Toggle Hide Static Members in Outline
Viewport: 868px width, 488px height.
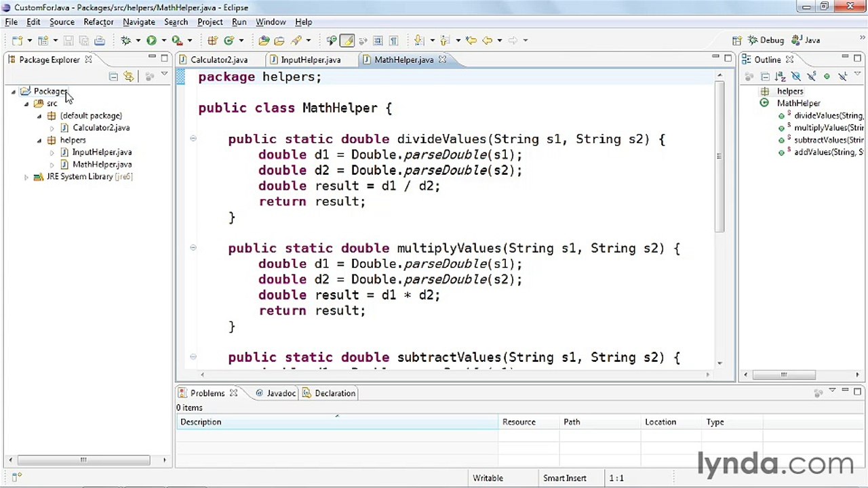(x=811, y=77)
